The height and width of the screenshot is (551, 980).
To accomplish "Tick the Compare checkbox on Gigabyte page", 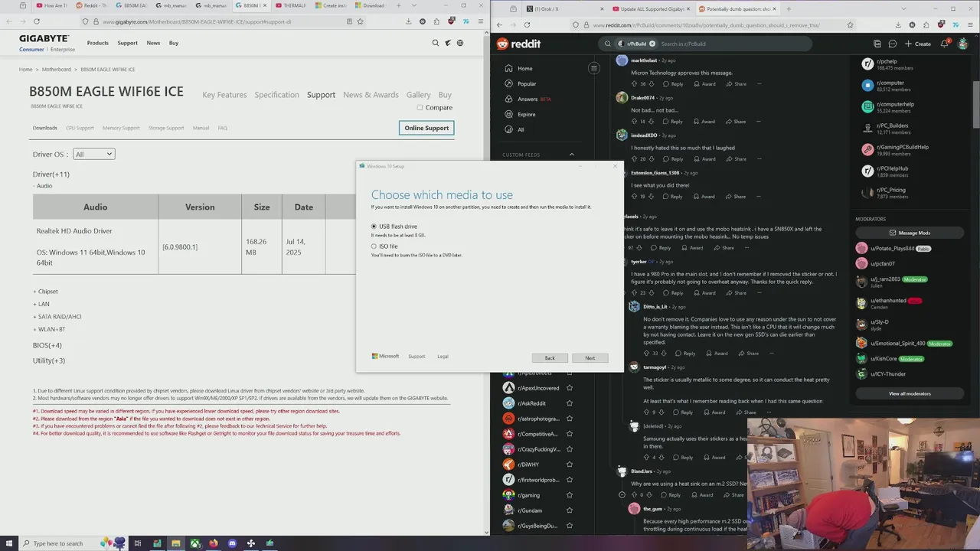I will point(420,107).
